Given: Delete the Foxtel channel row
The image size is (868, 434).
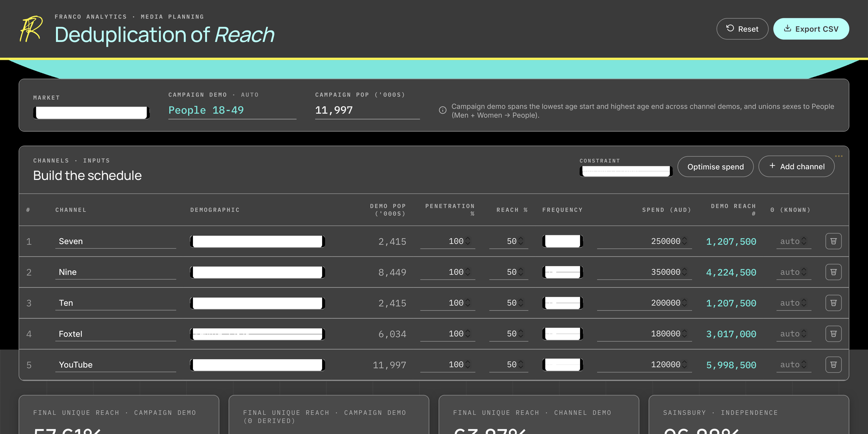Looking at the screenshot, I should click(833, 334).
